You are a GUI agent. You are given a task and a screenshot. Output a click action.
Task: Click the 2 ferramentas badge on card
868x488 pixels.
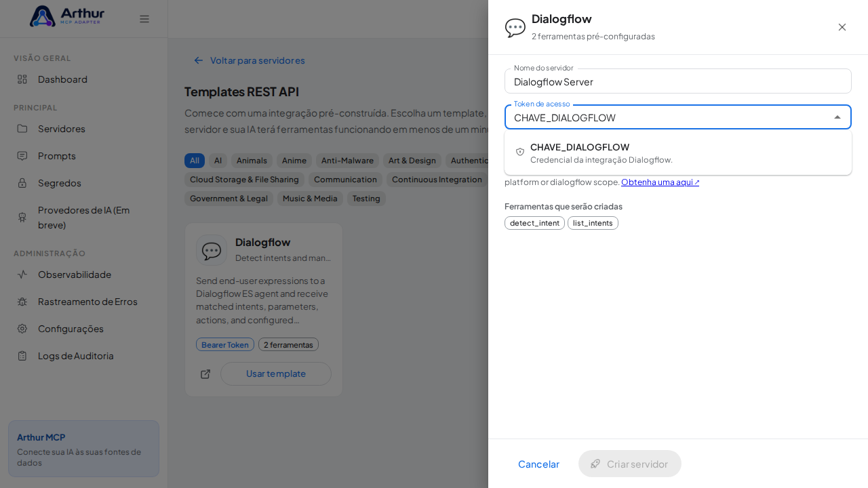click(288, 344)
